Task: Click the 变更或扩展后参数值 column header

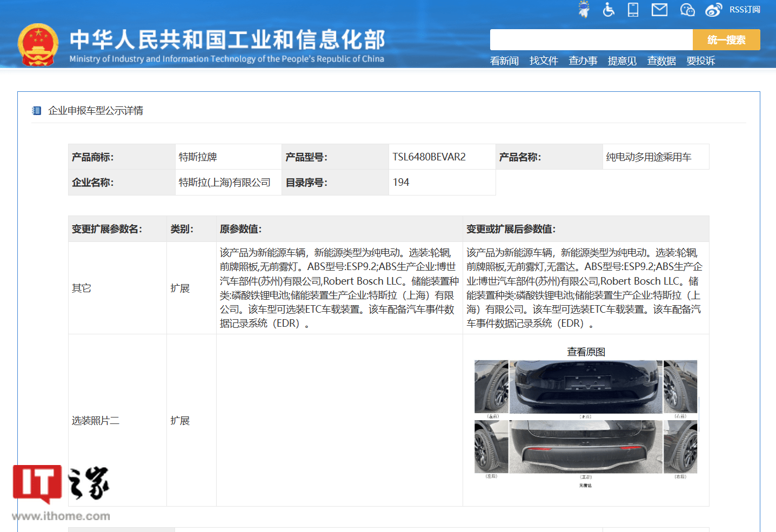Action: pyautogui.click(x=586, y=229)
